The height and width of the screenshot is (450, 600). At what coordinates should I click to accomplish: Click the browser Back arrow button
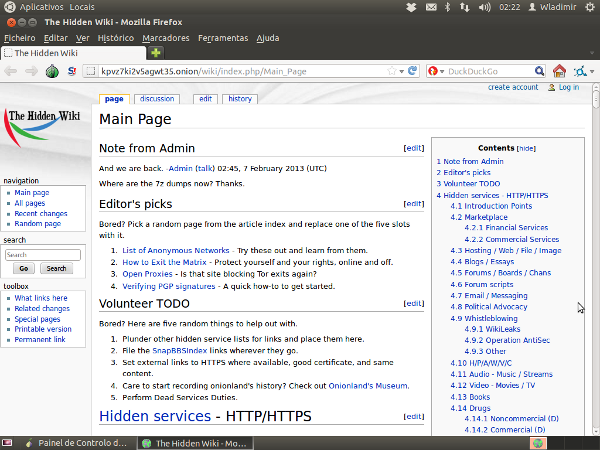coord(11,71)
